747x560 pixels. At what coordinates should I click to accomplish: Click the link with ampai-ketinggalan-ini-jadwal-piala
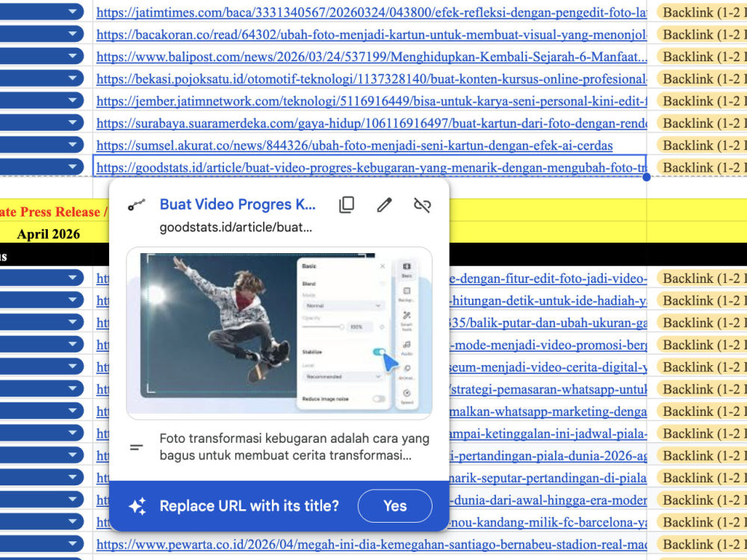pyautogui.click(x=548, y=433)
